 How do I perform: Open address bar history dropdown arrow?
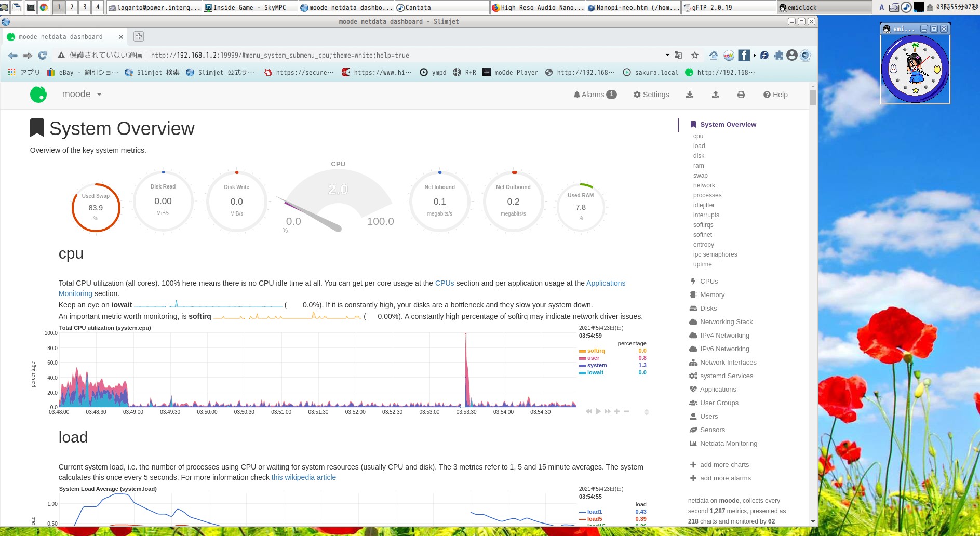667,55
